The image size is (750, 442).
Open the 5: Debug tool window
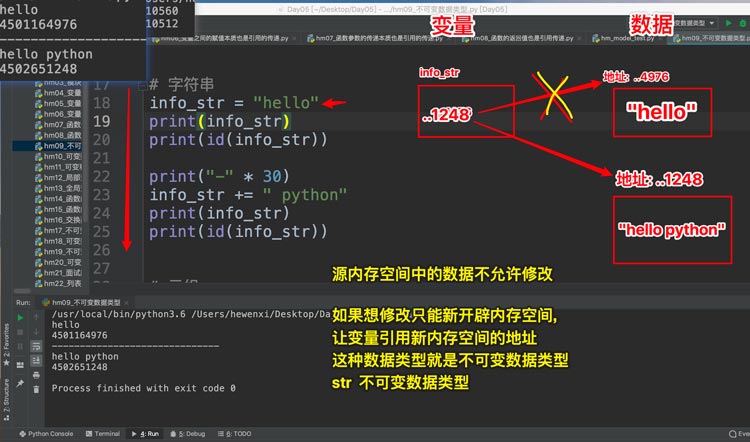pos(188,434)
